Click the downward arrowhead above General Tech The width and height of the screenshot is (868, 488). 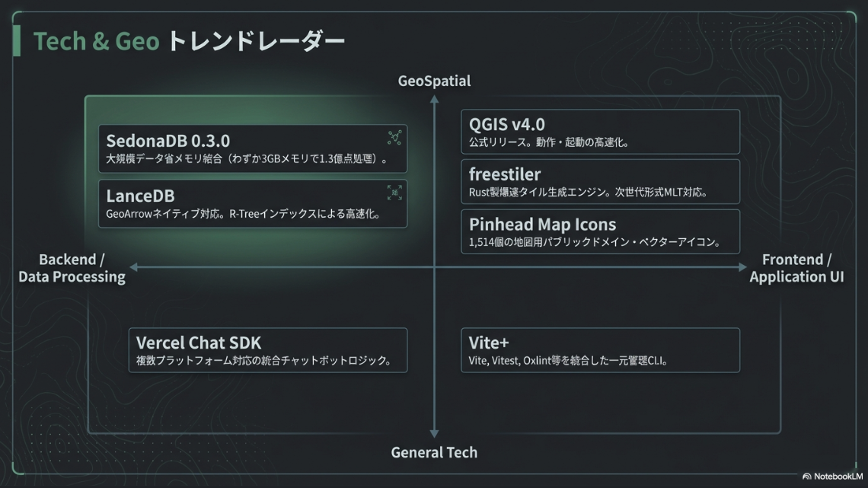434,432
